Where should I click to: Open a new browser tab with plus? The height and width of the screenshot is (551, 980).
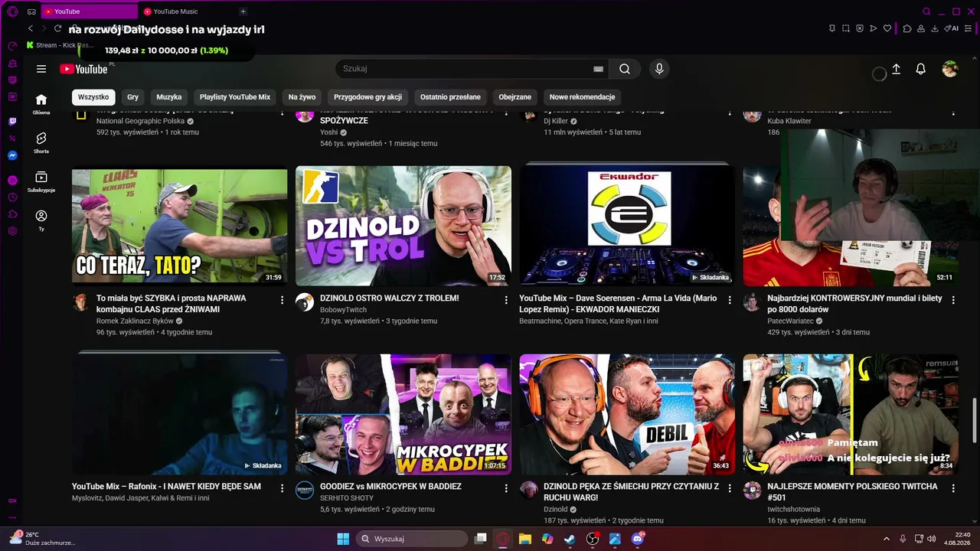tap(243, 11)
